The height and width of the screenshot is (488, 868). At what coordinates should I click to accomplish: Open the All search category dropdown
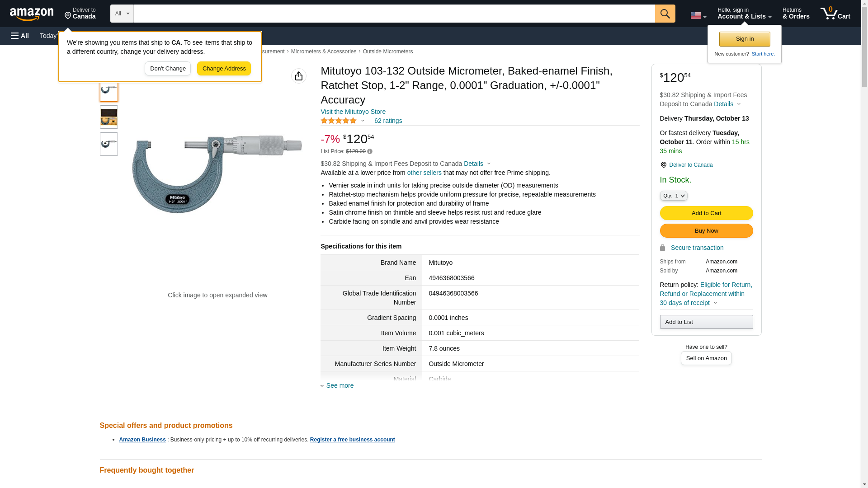click(x=122, y=14)
